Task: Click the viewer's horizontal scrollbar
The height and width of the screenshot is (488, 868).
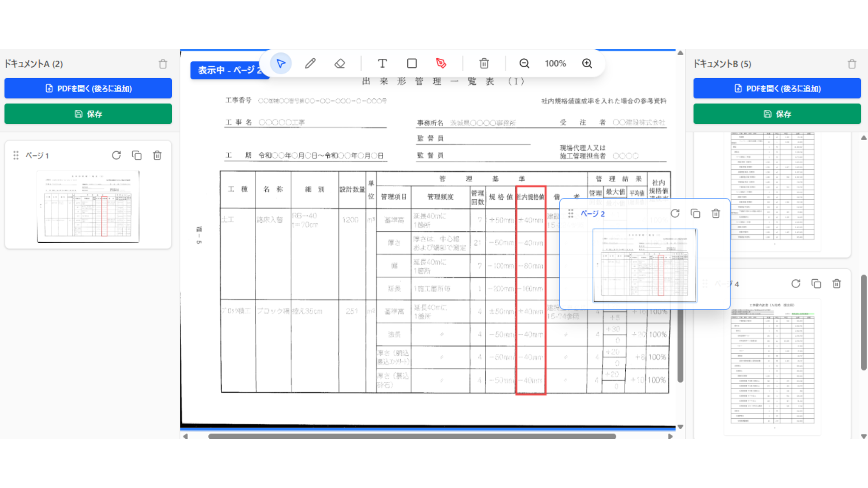Action: tap(412, 436)
